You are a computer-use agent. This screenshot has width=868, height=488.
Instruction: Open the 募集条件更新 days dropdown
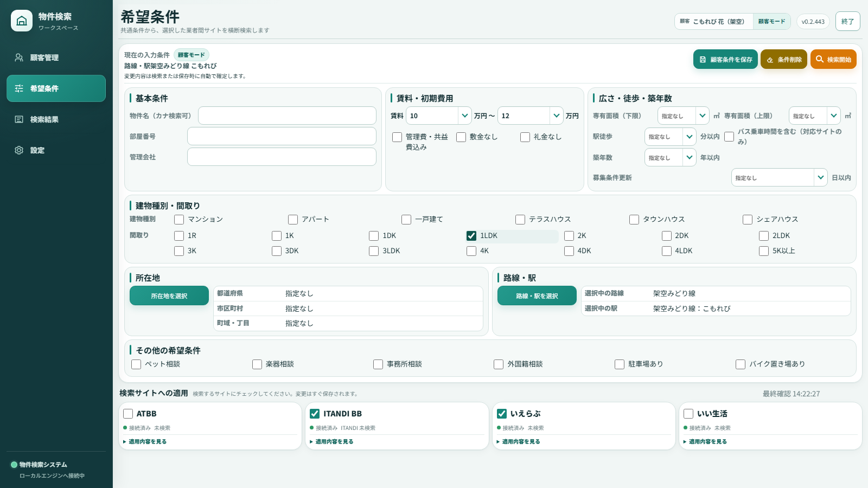780,177
